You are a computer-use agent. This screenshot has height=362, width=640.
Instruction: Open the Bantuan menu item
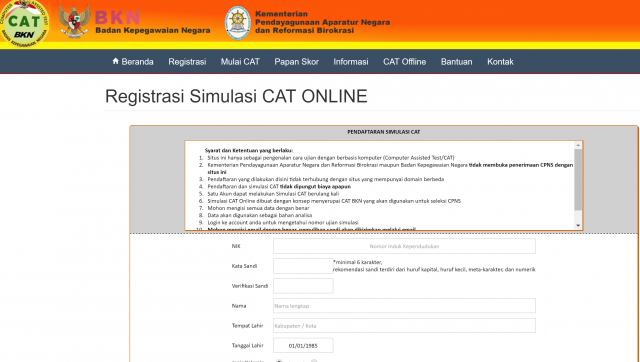(x=456, y=62)
